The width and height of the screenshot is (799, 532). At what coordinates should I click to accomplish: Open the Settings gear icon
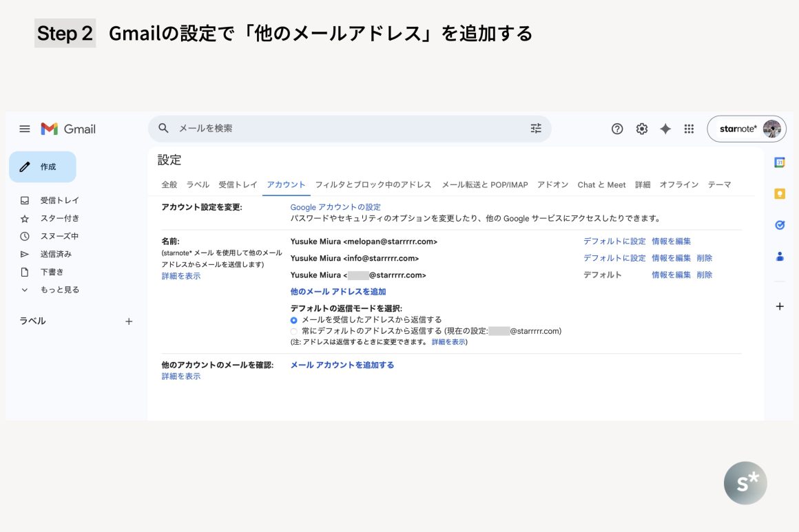[641, 129]
